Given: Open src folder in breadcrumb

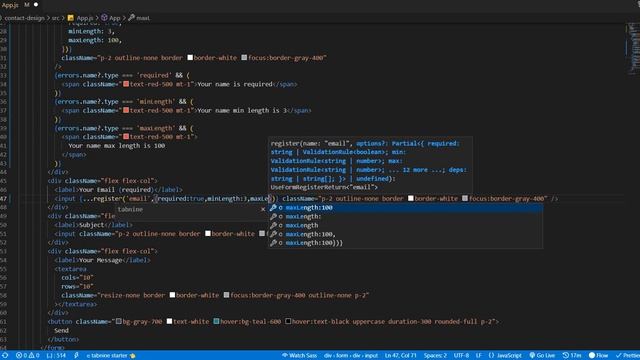Looking at the screenshot, I should (56, 18).
